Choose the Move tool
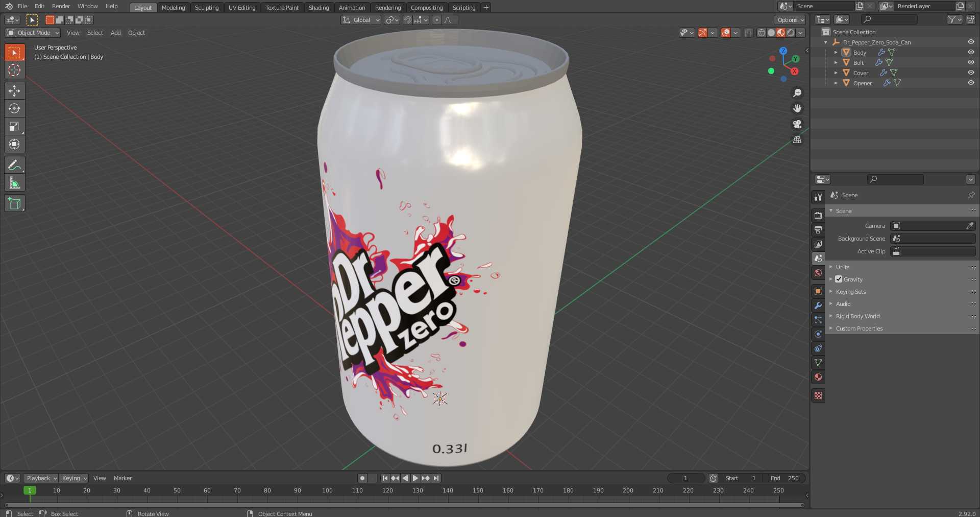 pyautogui.click(x=14, y=90)
